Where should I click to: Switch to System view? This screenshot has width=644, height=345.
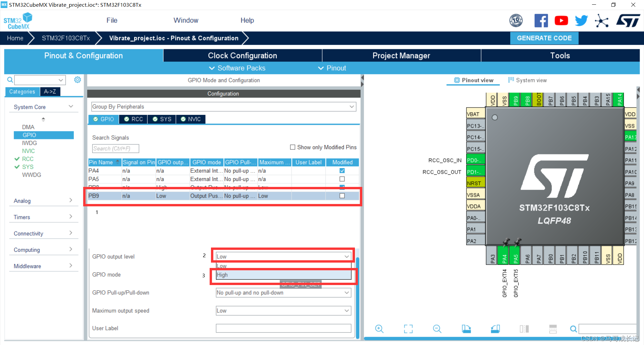pos(527,80)
